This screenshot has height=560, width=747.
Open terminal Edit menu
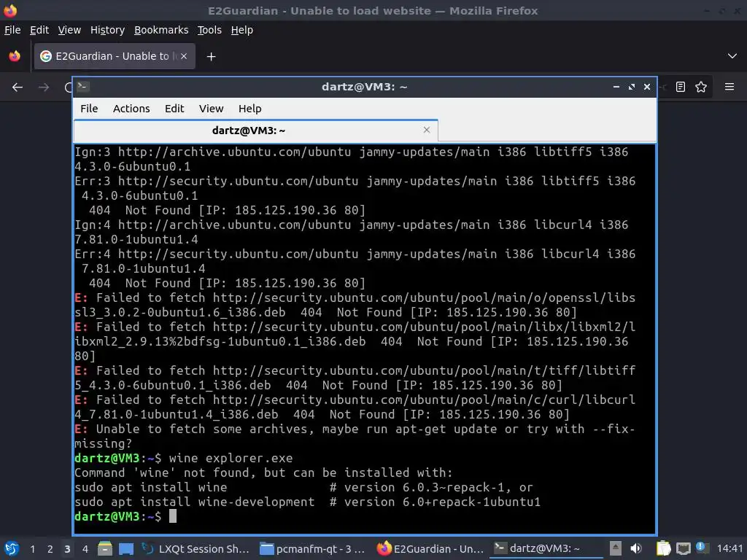tap(174, 109)
